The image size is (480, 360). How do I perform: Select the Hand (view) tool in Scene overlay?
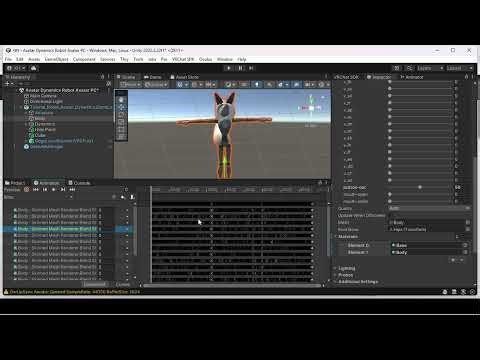click(x=121, y=100)
